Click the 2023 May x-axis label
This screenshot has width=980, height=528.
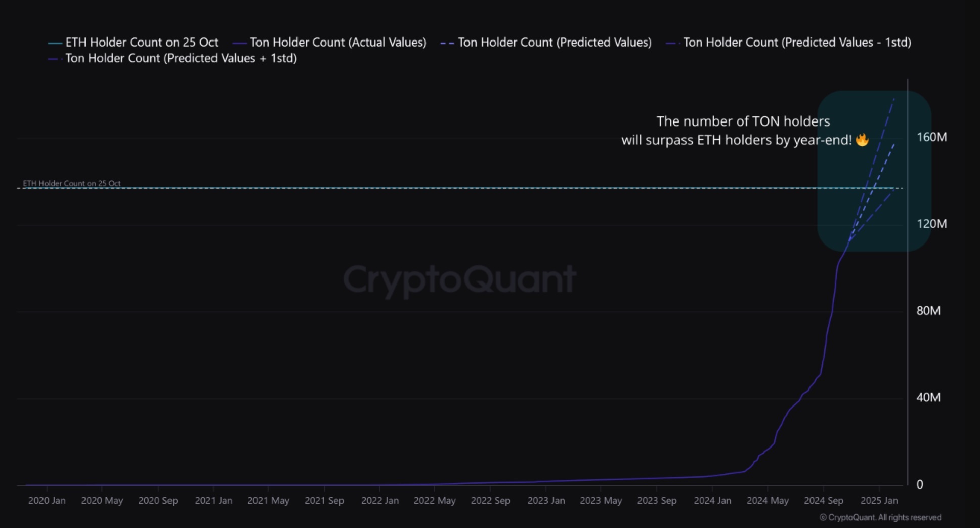click(x=601, y=501)
